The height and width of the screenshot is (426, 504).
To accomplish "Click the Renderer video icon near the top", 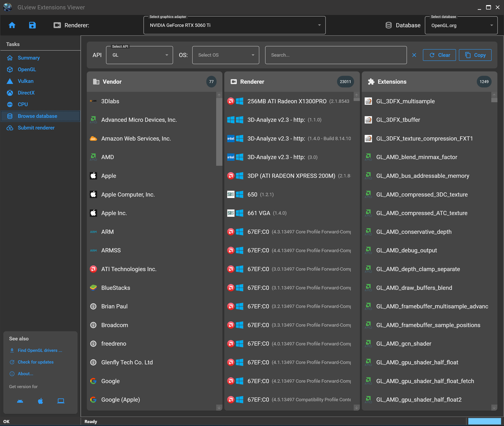I will [57, 25].
